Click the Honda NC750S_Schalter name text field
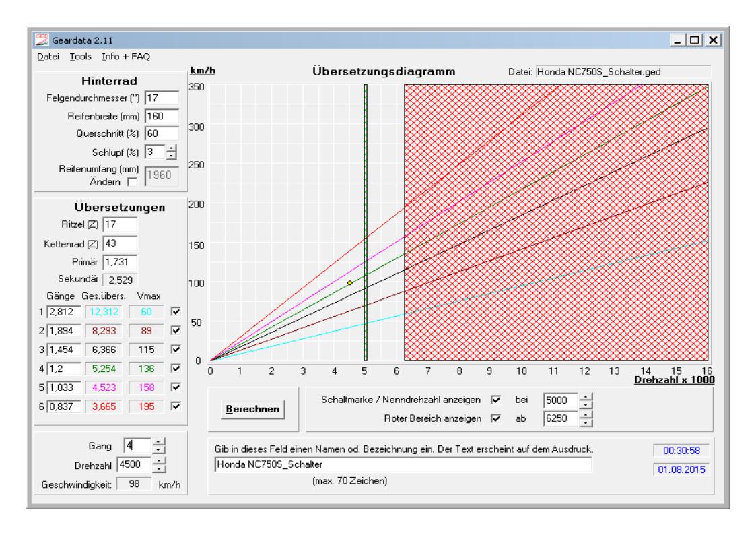This screenshot has width=756, height=535. tap(402, 464)
